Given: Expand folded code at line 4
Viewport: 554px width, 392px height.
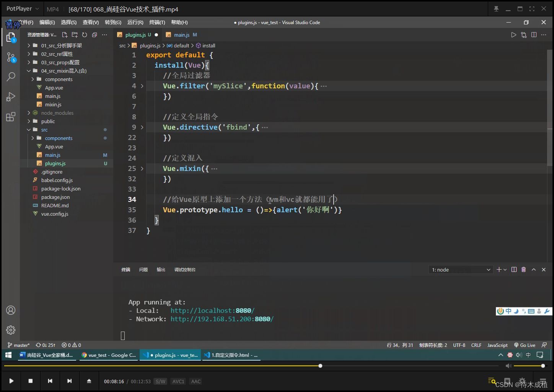Looking at the screenshot, I should coord(142,86).
